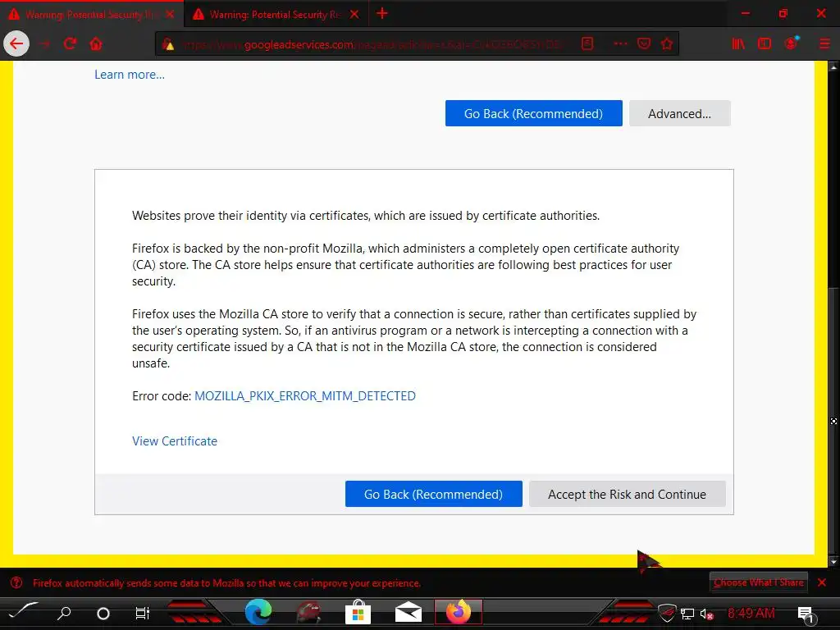Image resolution: width=840 pixels, height=630 pixels.
Task: Open the Library icon
Action: click(x=738, y=44)
